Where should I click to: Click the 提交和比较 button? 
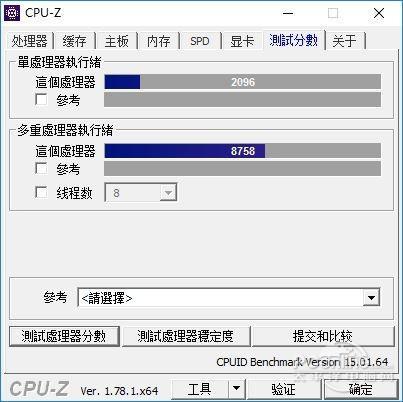323,336
